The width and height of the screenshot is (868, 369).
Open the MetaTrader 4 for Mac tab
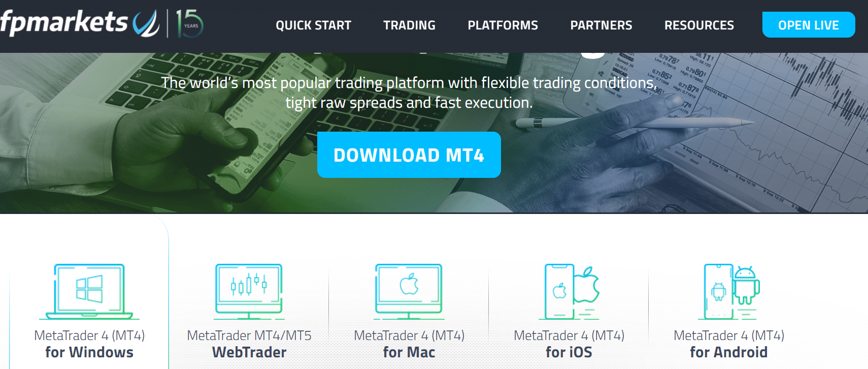pos(409,344)
